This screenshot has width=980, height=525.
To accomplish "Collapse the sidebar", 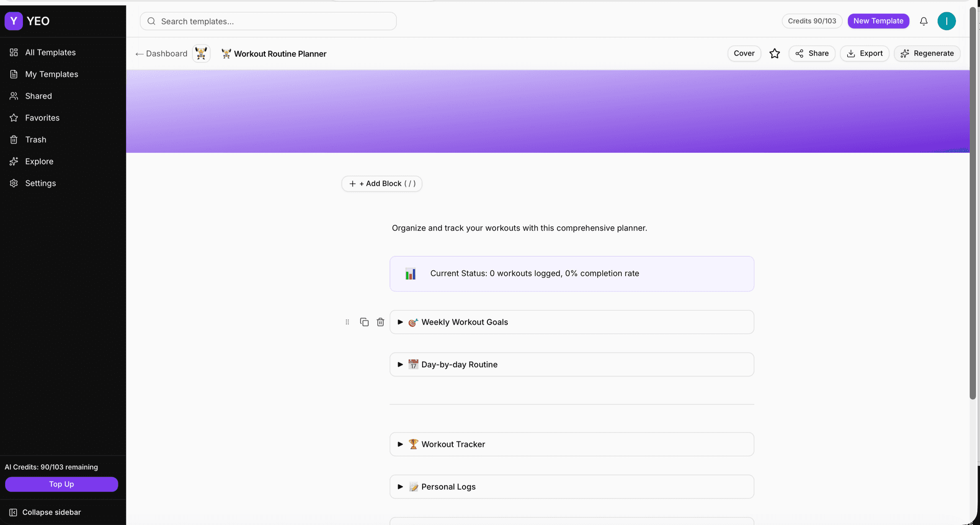I will click(45, 512).
